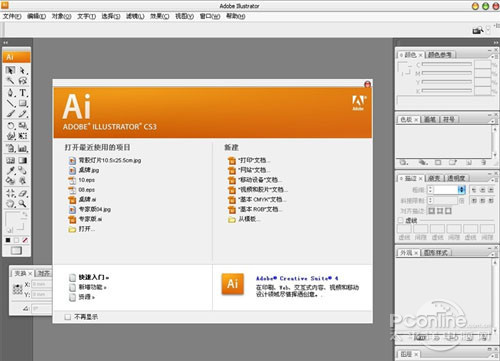Select the Gradient tool
Image resolution: width=500 pixels, height=361 pixels.
23,160
